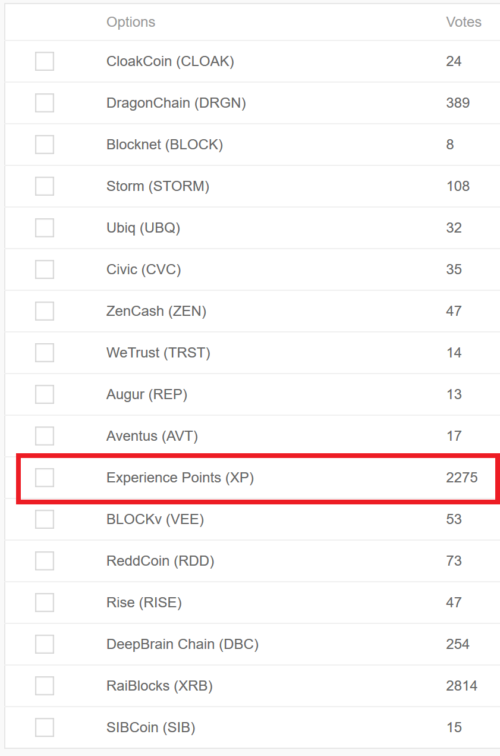Tick the DragonChain (DRGN) checkbox
Screen dimensions: 500x756
pyautogui.click(x=44, y=103)
